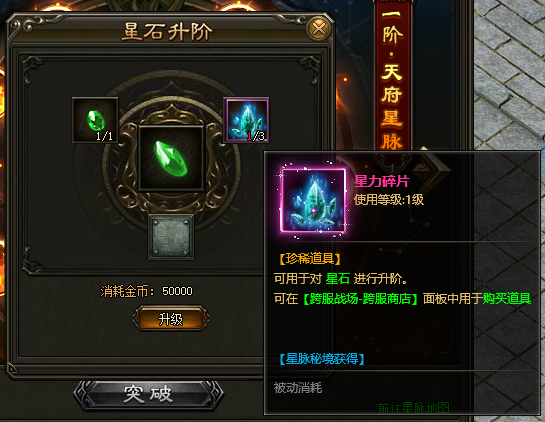Image resolution: width=545 pixels, height=422 pixels.
Task: Click the 突破 breakthrough button
Action: coord(148,395)
